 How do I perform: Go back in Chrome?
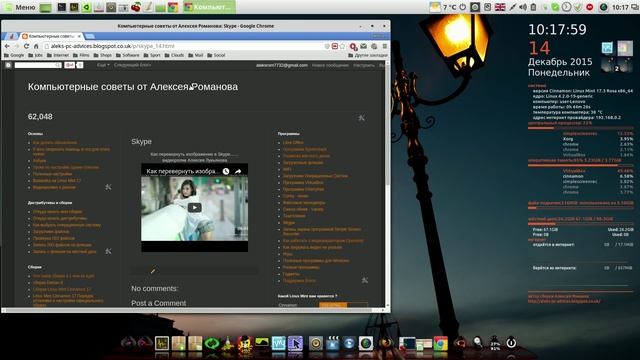click(x=7, y=46)
